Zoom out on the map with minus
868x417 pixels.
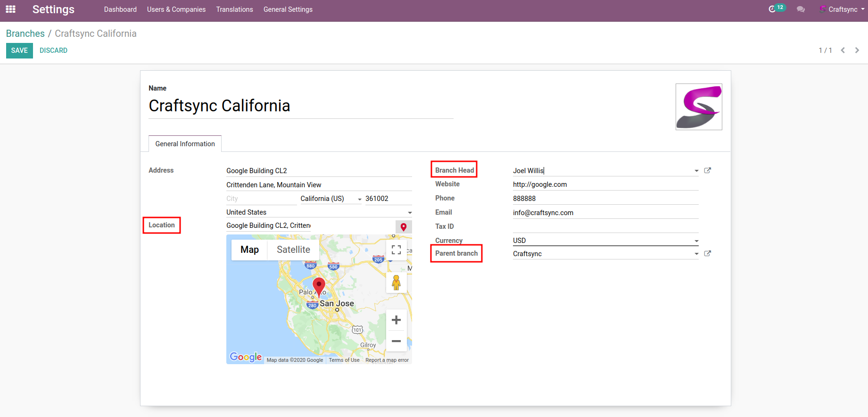click(x=396, y=341)
